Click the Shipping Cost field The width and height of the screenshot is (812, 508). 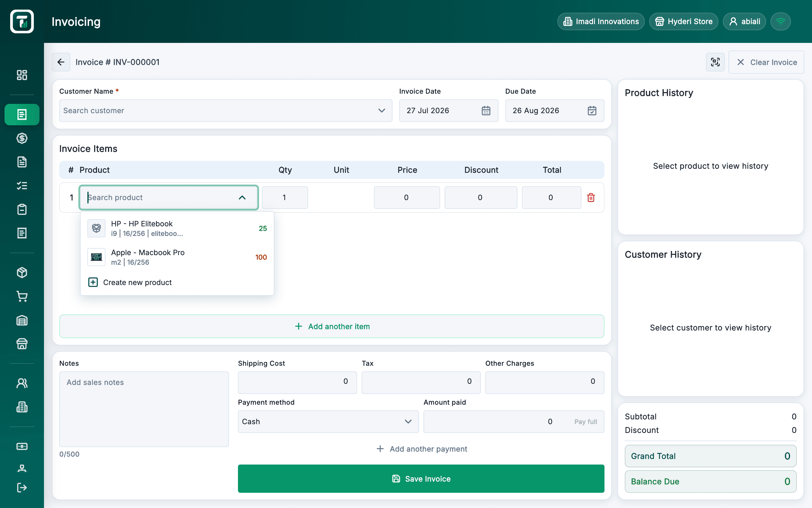tap(297, 382)
